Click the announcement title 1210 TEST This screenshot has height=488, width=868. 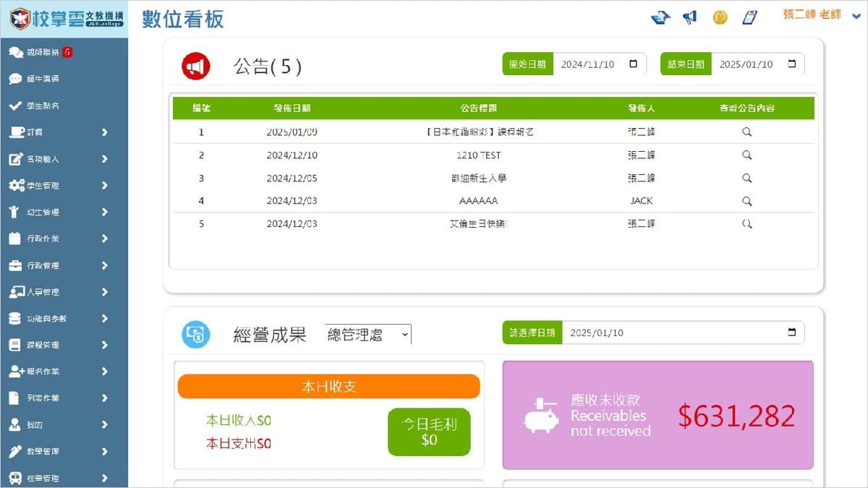pyautogui.click(x=479, y=155)
